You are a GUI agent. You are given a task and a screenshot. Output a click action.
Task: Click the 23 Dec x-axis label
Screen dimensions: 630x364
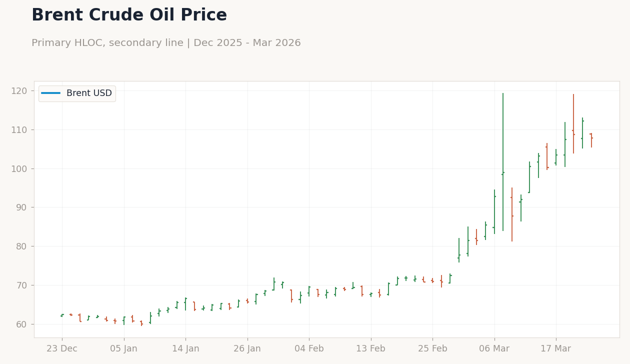pos(62,349)
